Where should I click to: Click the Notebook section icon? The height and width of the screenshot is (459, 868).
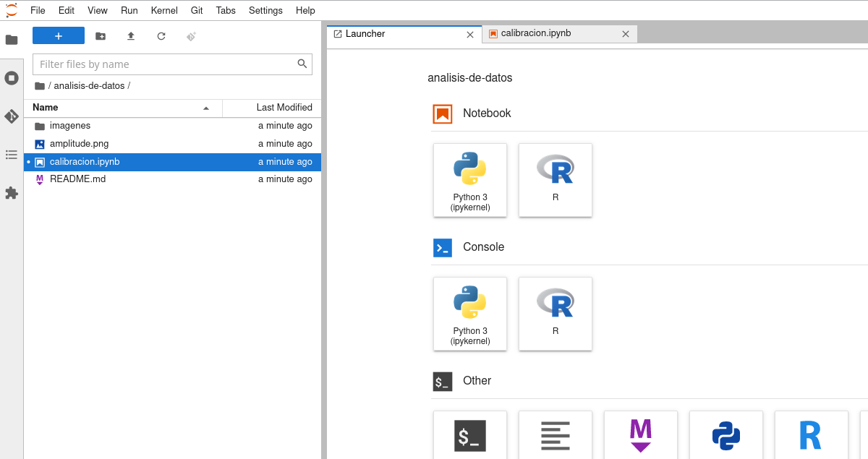(443, 113)
